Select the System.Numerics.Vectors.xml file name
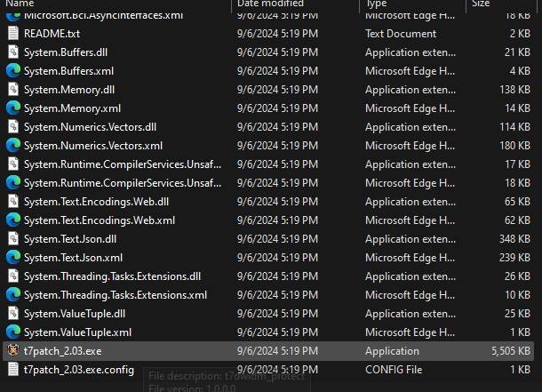This screenshot has height=392, width=542. tap(93, 145)
